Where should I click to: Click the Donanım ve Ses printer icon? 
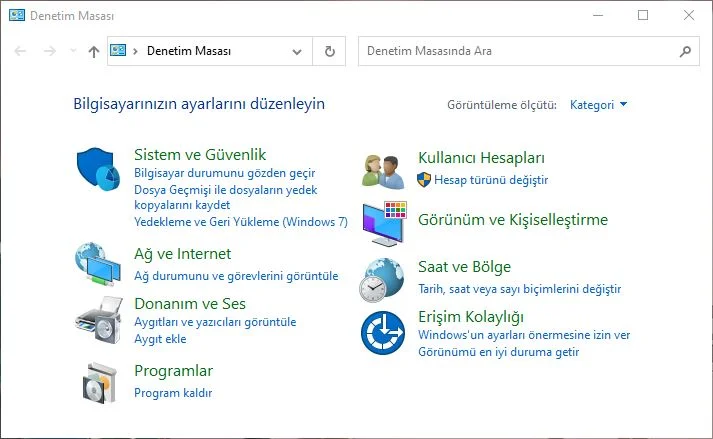pyautogui.click(x=98, y=317)
